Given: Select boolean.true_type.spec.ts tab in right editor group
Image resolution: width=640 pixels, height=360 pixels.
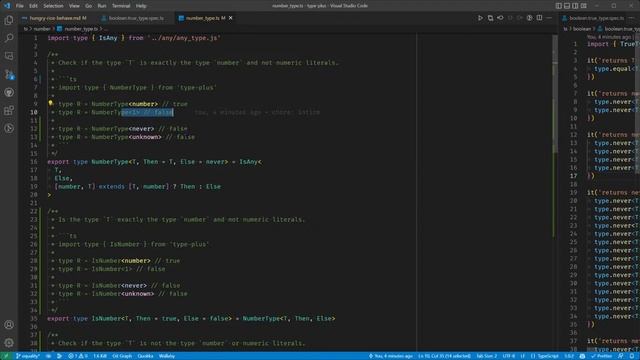Looking at the screenshot, I should tap(593, 18).
